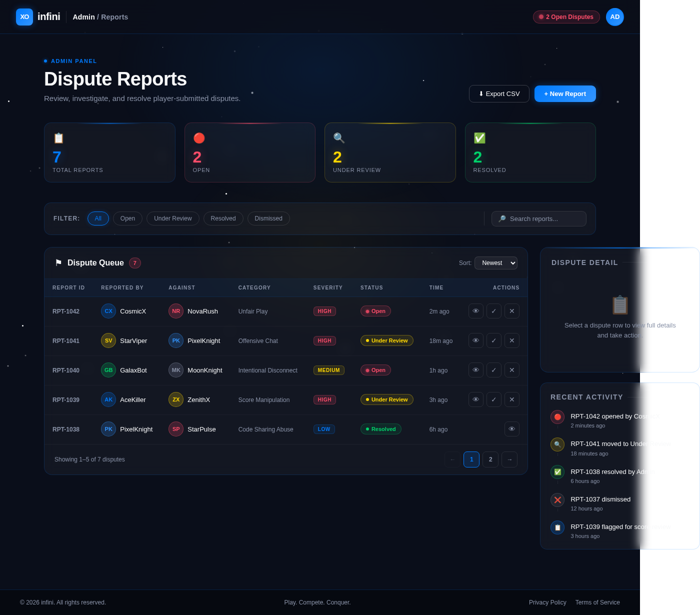This screenshot has width=700, height=615.
Task: Click the eye icon on the RPT-1038 row
Action: click(511, 429)
